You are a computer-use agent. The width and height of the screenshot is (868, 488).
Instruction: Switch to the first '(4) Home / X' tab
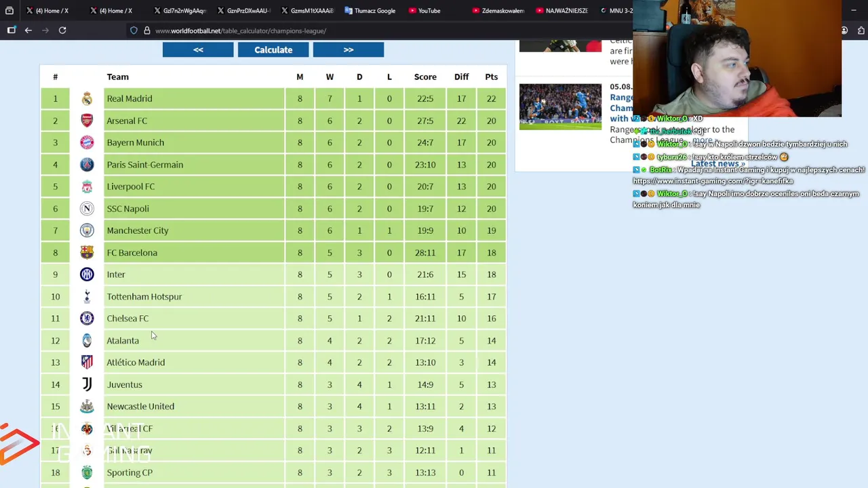point(47,11)
